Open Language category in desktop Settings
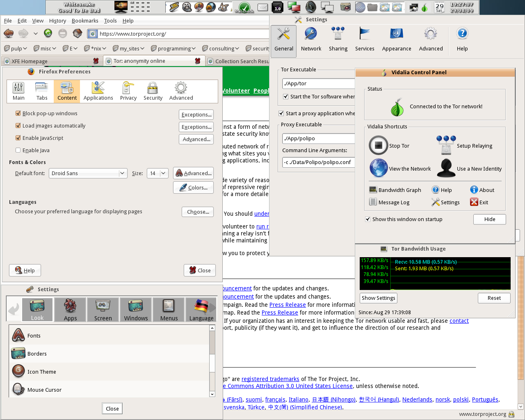The width and height of the screenshot is (525, 420). point(201,310)
